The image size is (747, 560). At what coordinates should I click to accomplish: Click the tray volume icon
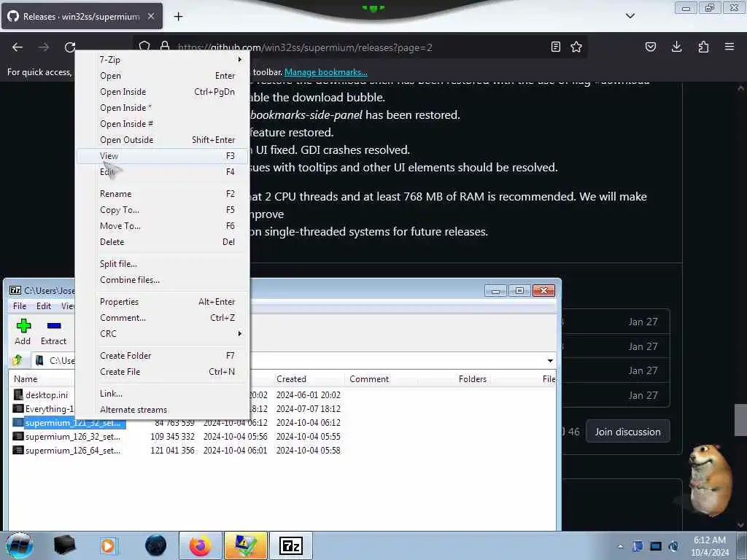673,546
